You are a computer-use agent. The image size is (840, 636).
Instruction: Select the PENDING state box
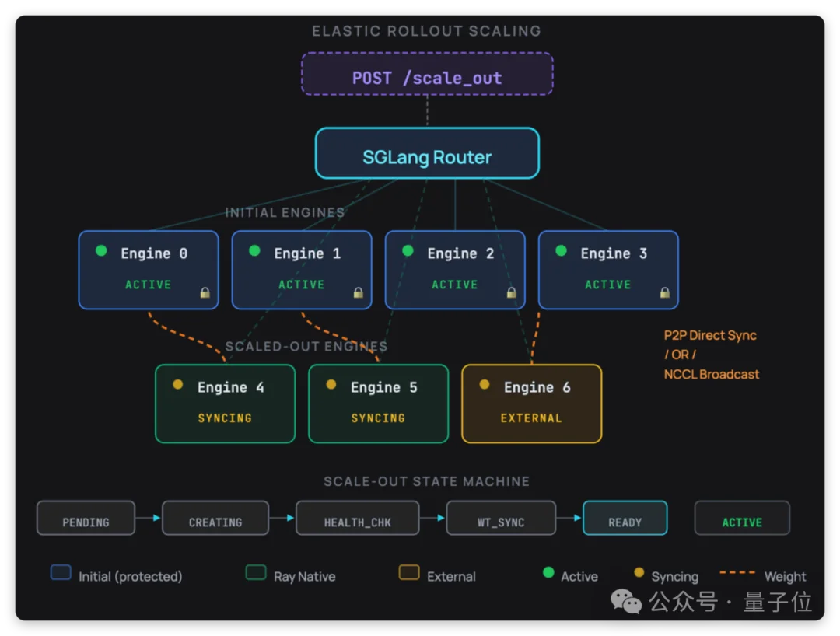(86, 519)
